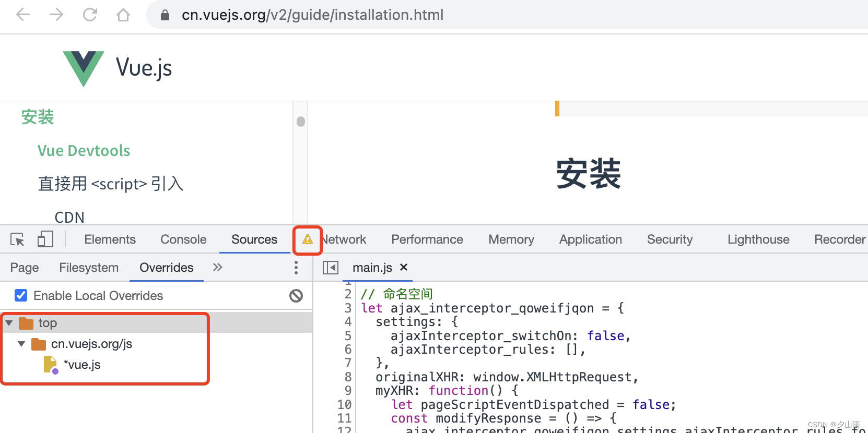Activate the inspect element picker icon

coord(17,239)
